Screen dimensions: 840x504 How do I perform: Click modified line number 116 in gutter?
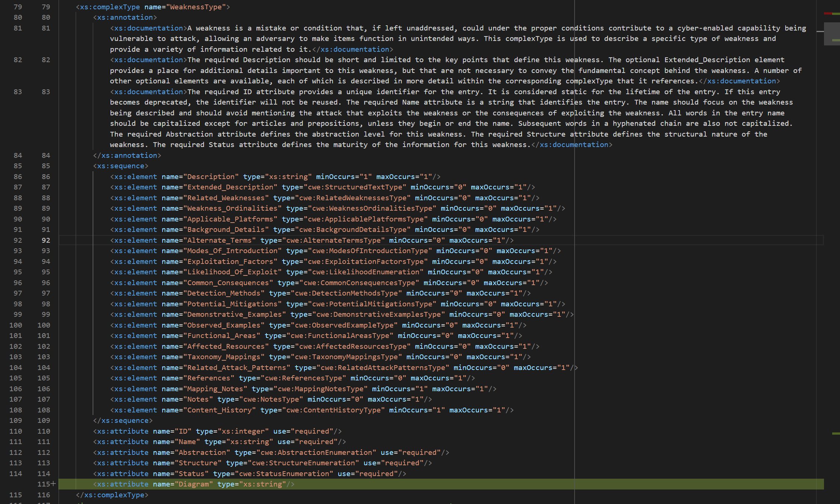pos(44,495)
